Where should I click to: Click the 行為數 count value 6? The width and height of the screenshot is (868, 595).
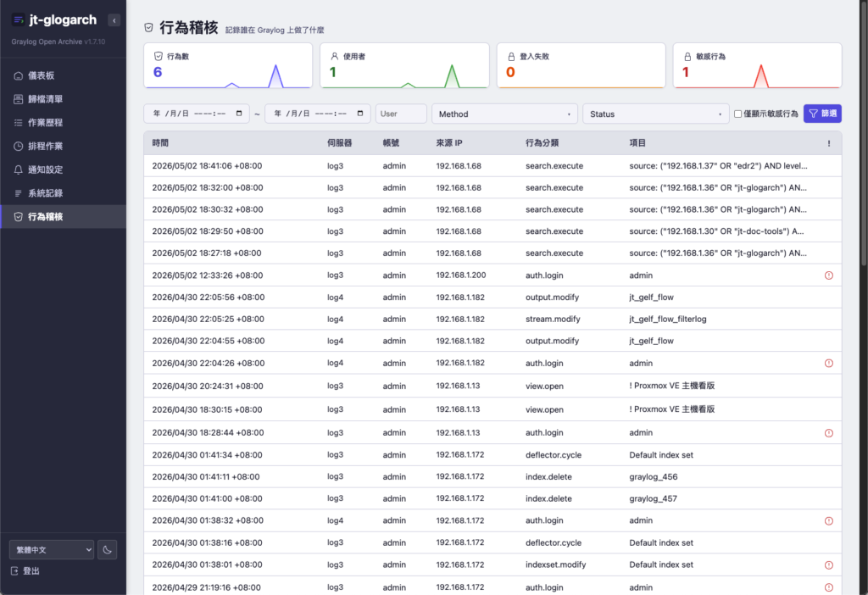158,73
